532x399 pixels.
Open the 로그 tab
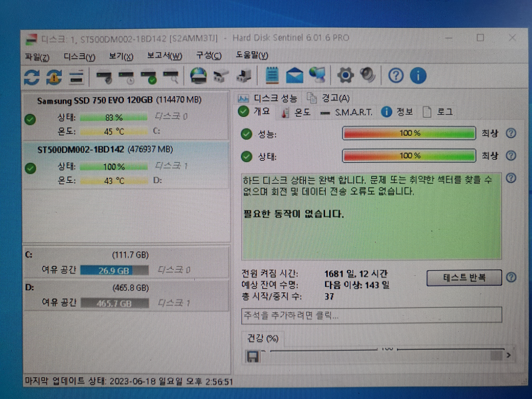(x=438, y=112)
